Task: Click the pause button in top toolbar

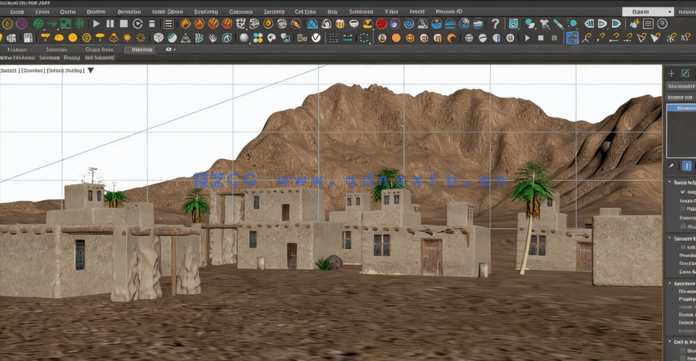Action: pyautogui.click(x=110, y=24)
